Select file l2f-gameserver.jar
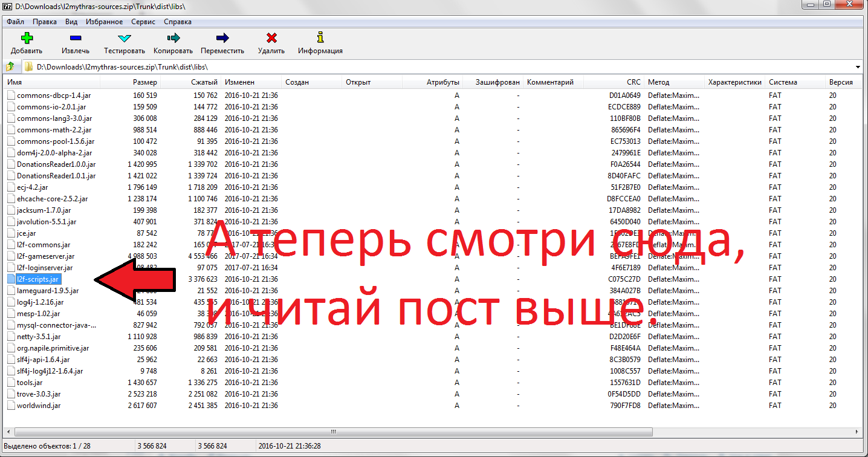Screen dimensions: 868x457 tap(46, 256)
